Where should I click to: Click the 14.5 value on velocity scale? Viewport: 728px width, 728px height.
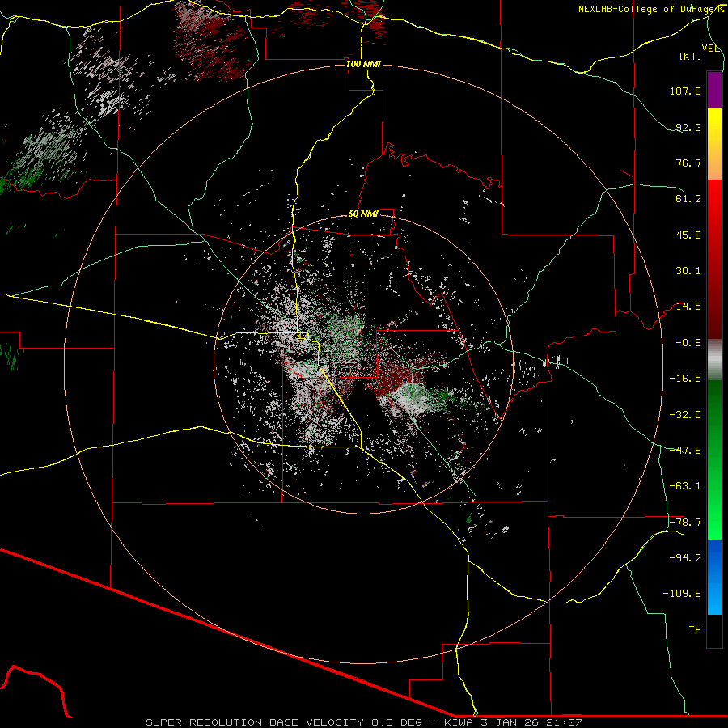coord(688,307)
